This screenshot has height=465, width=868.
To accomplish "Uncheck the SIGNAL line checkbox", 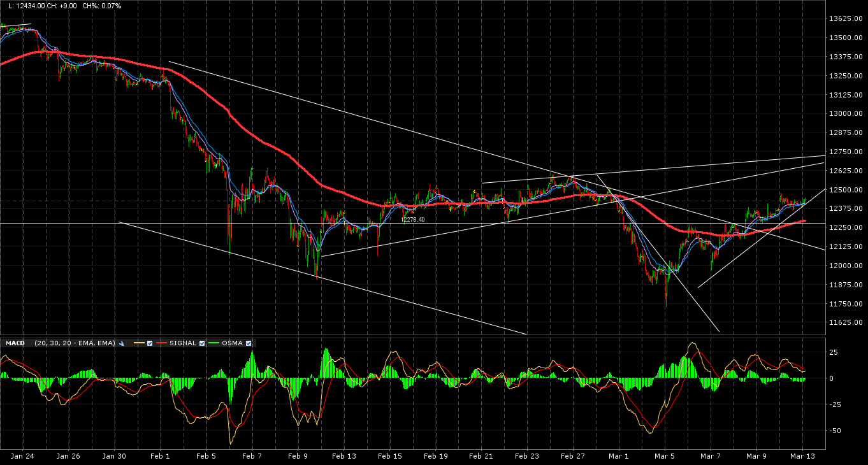I will coord(202,343).
